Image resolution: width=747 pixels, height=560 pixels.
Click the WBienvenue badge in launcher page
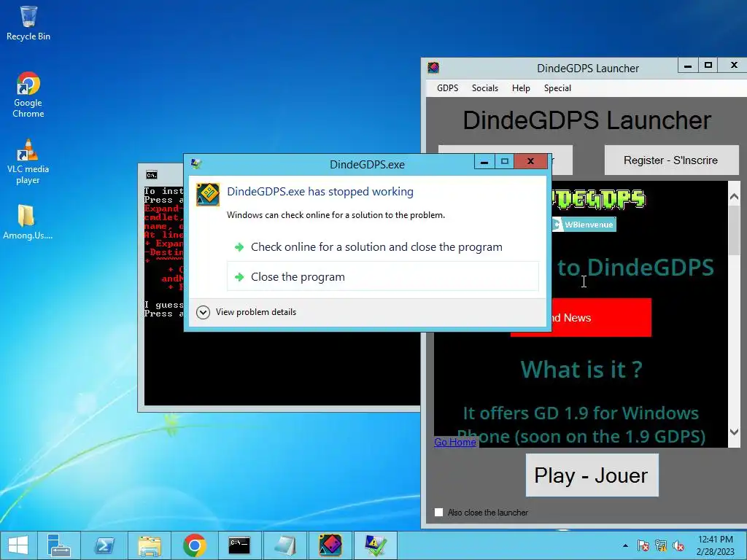[584, 225]
